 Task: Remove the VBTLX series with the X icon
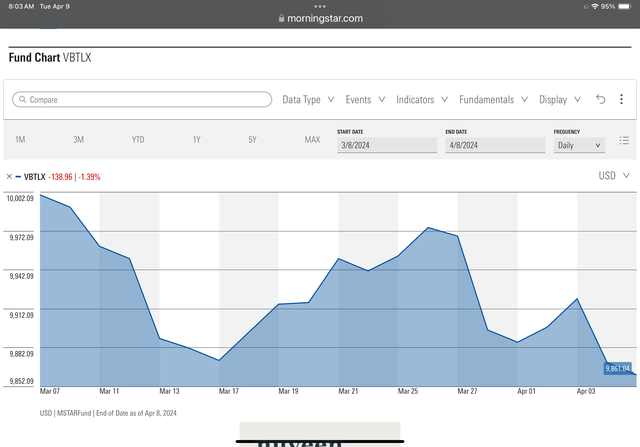pyautogui.click(x=9, y=176)
